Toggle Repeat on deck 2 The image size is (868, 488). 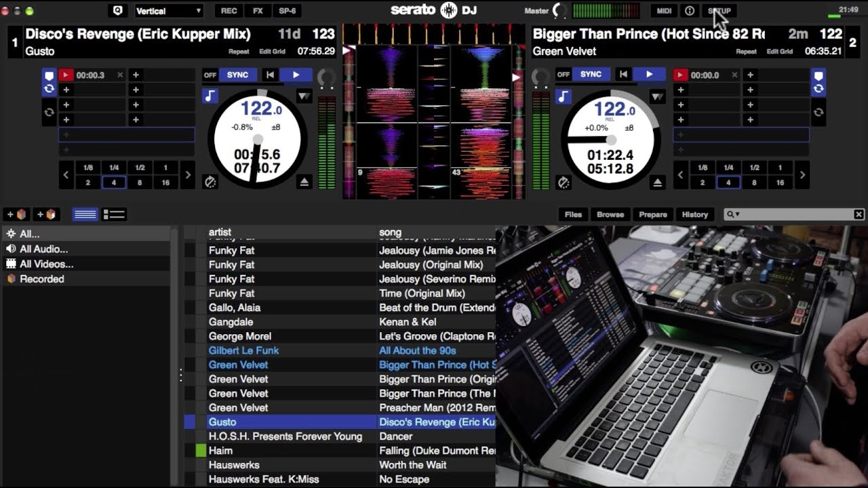click(746, 52)
